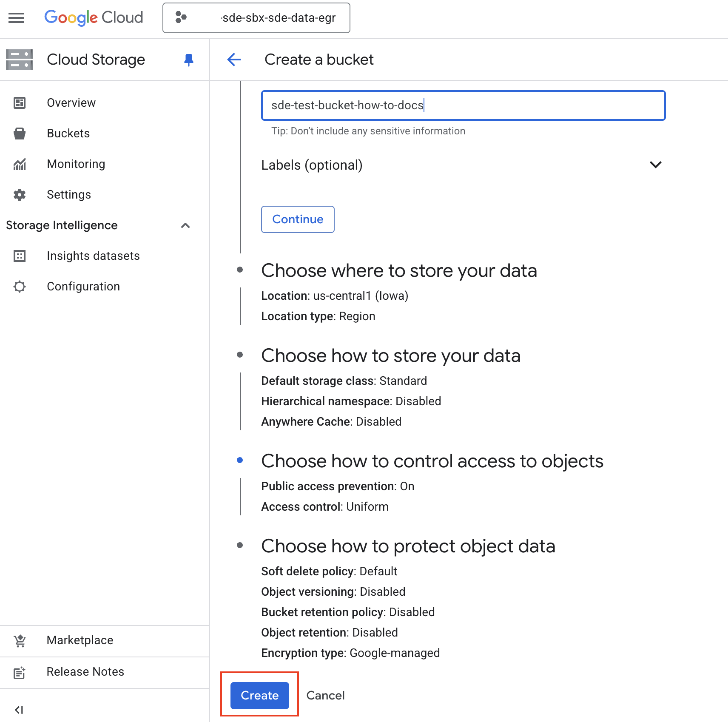Open Release Notes from the sidebar
The height and width of the screenshot is (722, 728).
(85, 672)
